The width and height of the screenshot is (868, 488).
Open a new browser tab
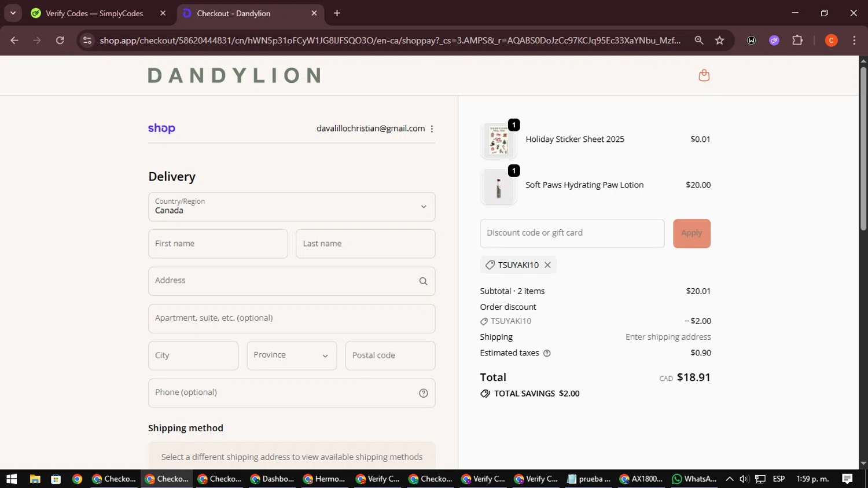click(x=337, y=13)
